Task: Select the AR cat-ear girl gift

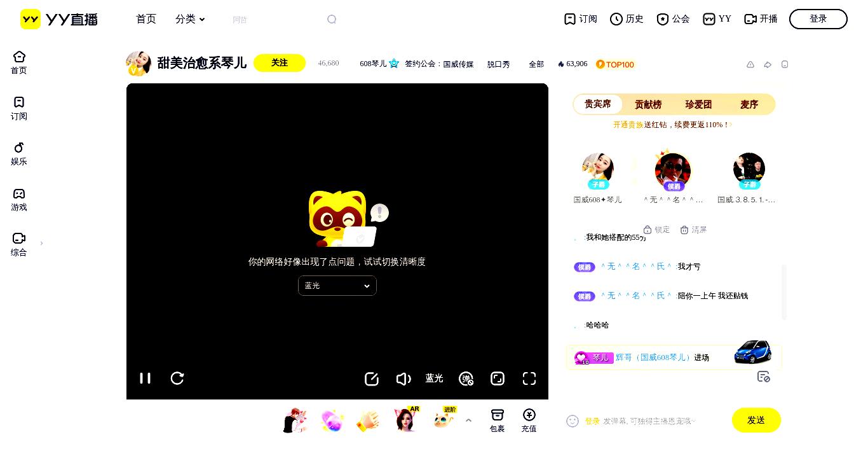Action: click(405, 420)
